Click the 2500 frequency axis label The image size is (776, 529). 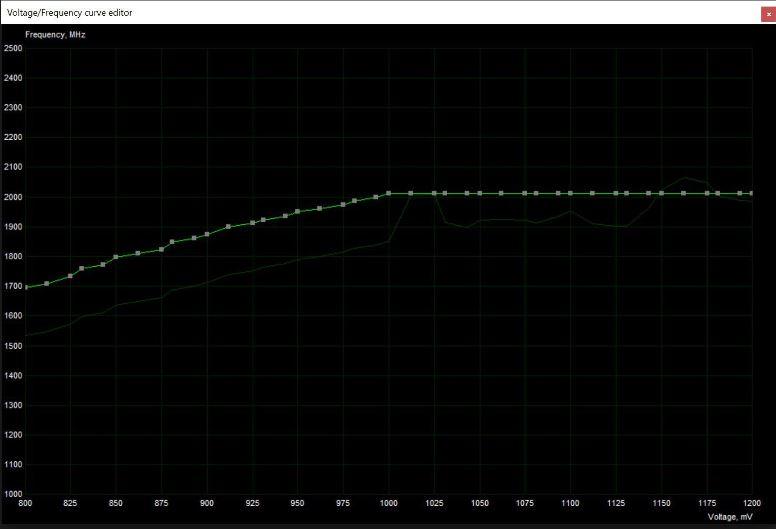click(x=13, y=48)
